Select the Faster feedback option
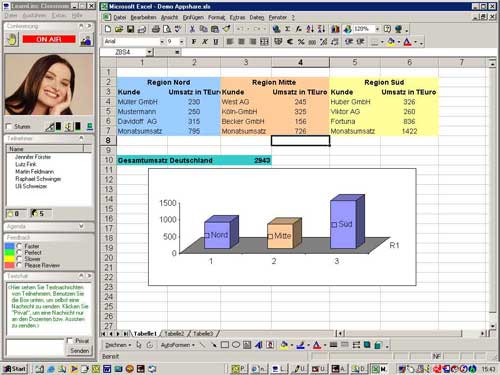 point(19,246)
